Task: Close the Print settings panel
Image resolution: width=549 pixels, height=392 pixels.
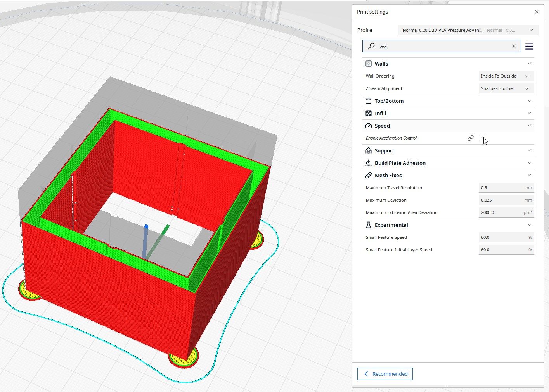Action: pyautogui.click(x=537, y=12)
